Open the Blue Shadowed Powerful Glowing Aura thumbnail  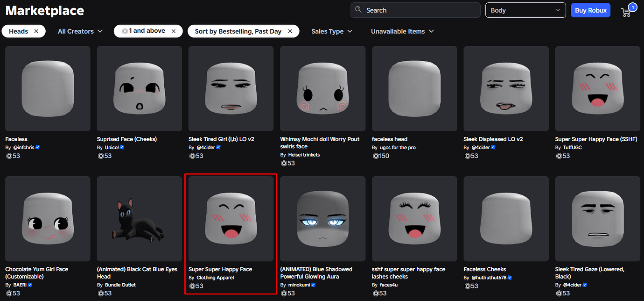tap(323, 219)
